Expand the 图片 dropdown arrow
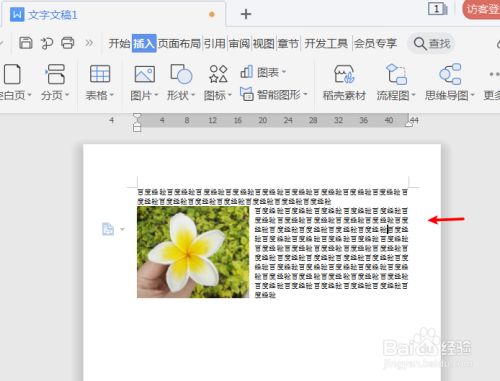The height and width of the screenshot is (381, 500). tap(156, 95)
